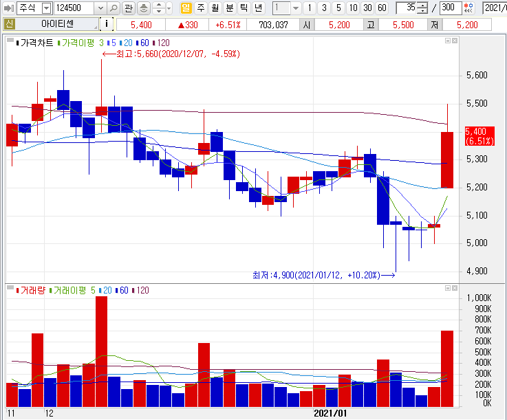Click the +6.51% change rate cell

(228, 25)
